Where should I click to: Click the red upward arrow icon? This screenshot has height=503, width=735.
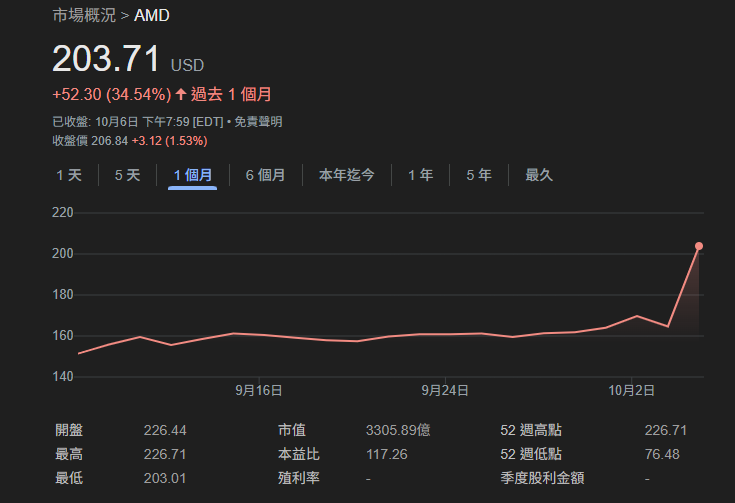point(181,95)
